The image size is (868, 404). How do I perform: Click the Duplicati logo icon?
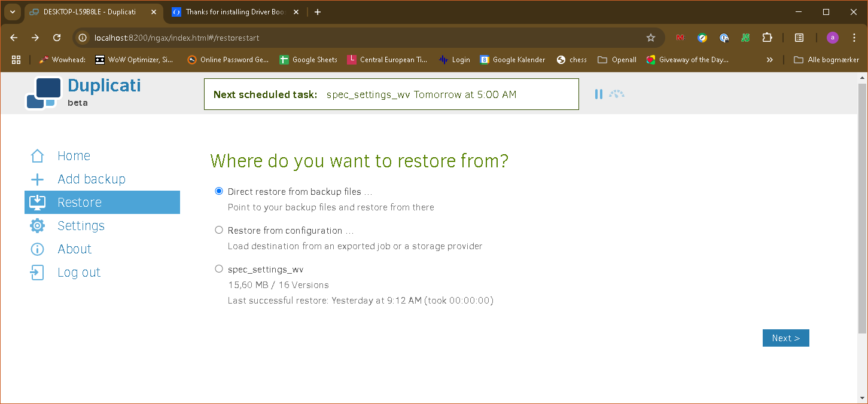[x=44, y=93]
